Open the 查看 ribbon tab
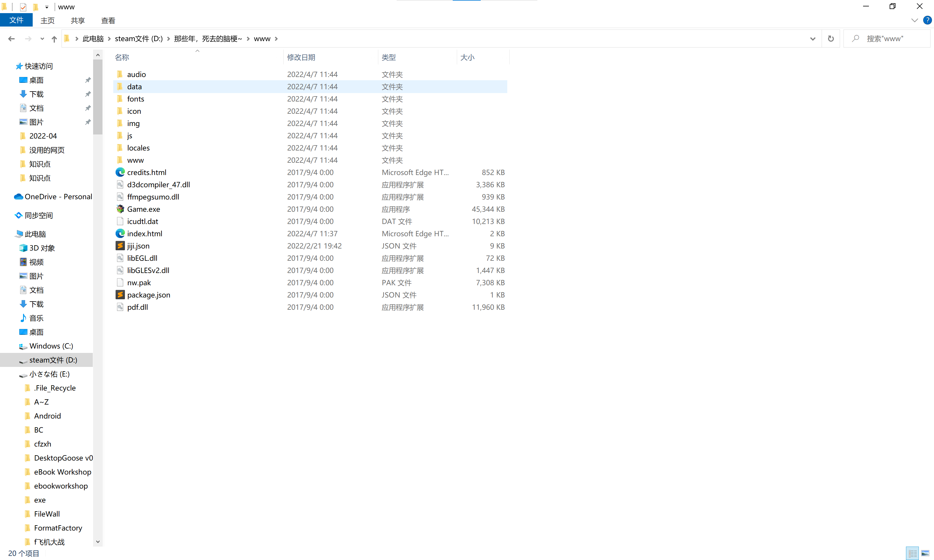 coord(108,20)
